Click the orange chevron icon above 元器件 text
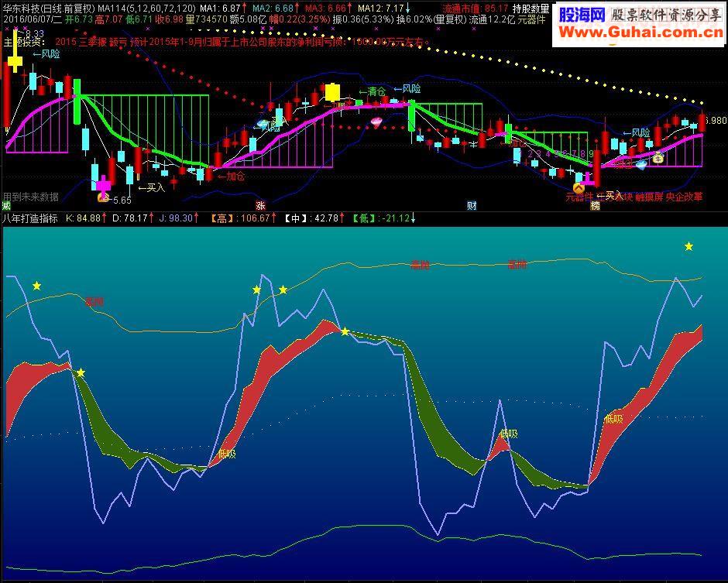Image resolution: width=728 pixels, height=583 pixels. click(579, 188)
